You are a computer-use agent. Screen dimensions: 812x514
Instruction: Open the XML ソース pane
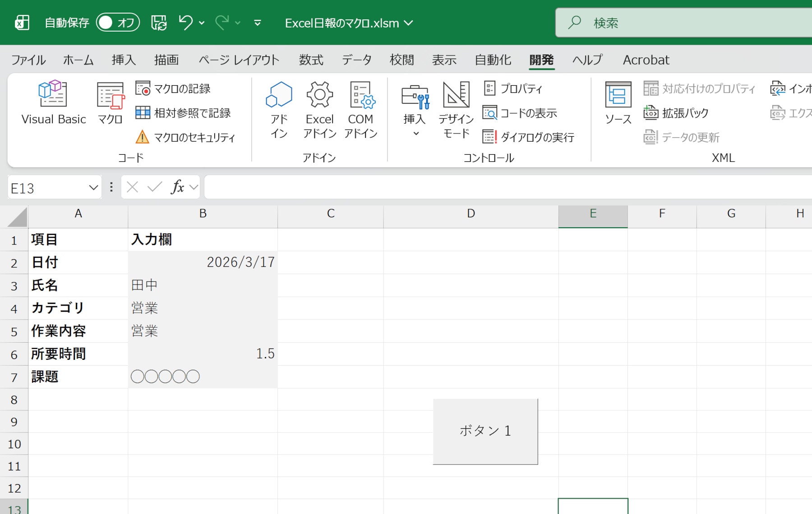(x=618, y=103)
